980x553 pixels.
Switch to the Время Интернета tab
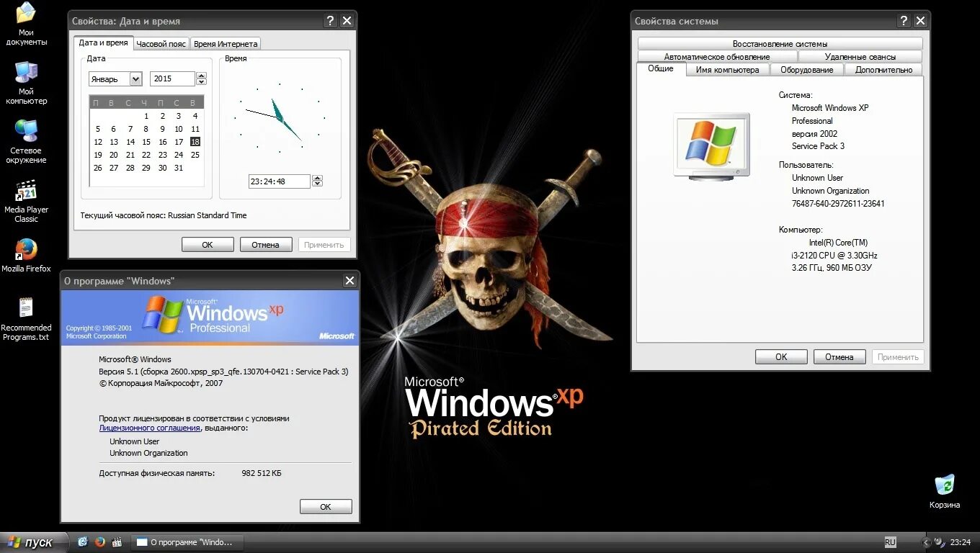[x=226, y=44]
